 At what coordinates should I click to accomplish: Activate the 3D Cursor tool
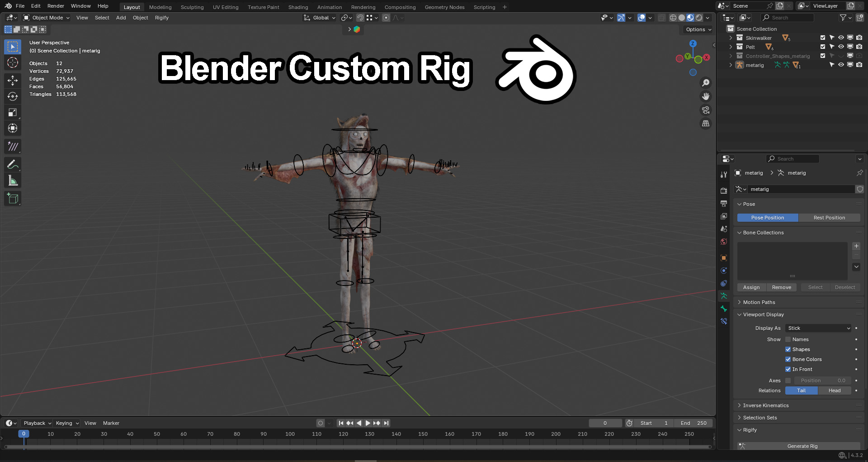tap(13, 62)
